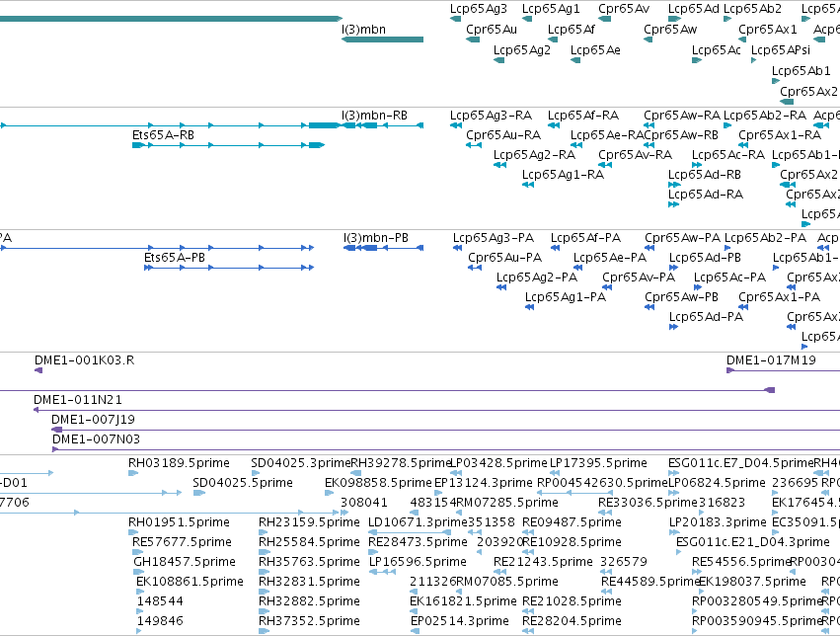Click the Cpr65Ax1 gene label
Viewport: 840px width, 636px height.
click(x=768, y=30)
